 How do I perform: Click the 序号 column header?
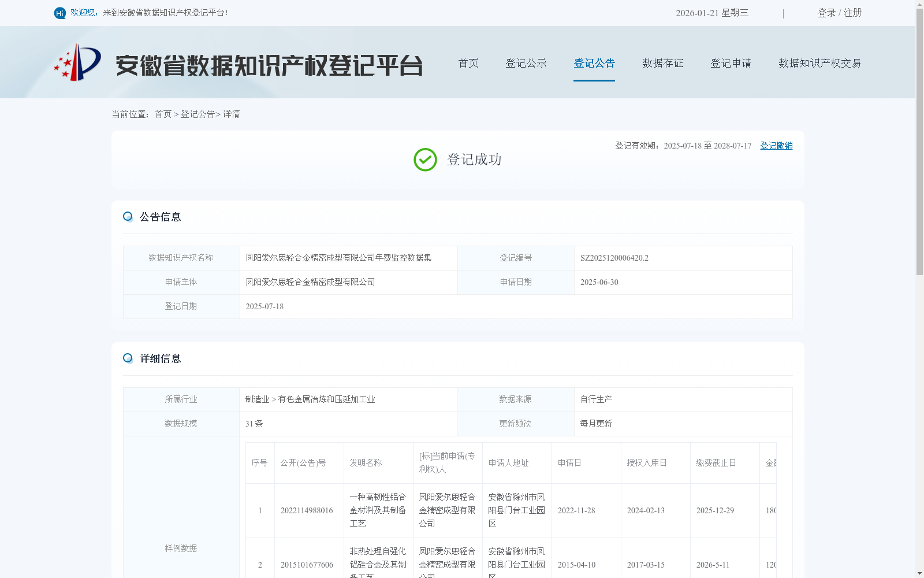(259, 463)
